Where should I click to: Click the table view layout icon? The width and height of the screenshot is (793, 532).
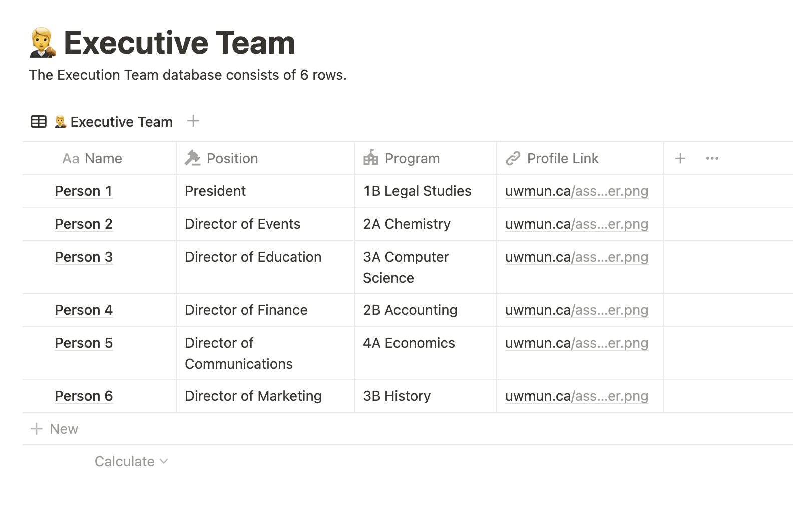(39, 122)
